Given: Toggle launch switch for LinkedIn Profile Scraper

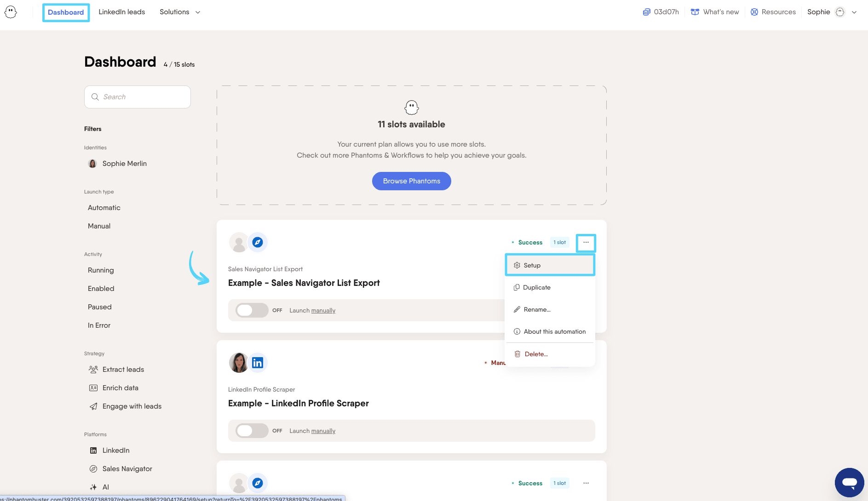Looking at the screenshot, I should click(252, 431).
